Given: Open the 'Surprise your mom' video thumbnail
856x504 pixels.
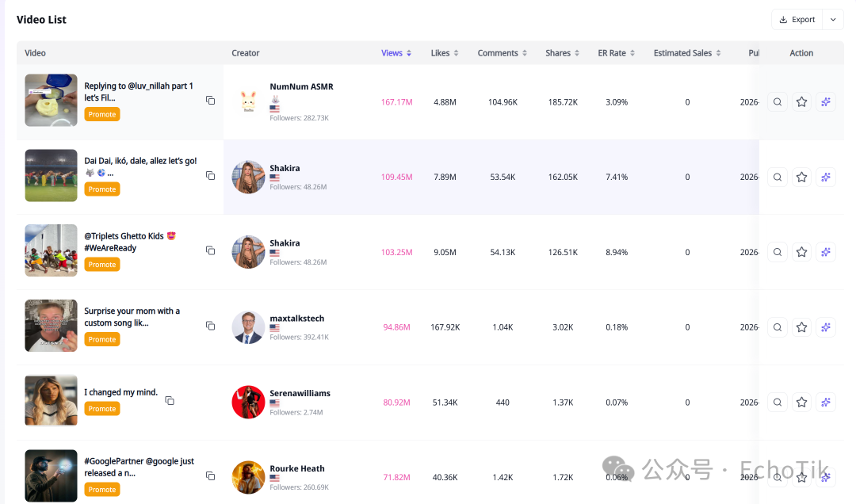Looking at the screenshot, I should [x=52, y=326].
